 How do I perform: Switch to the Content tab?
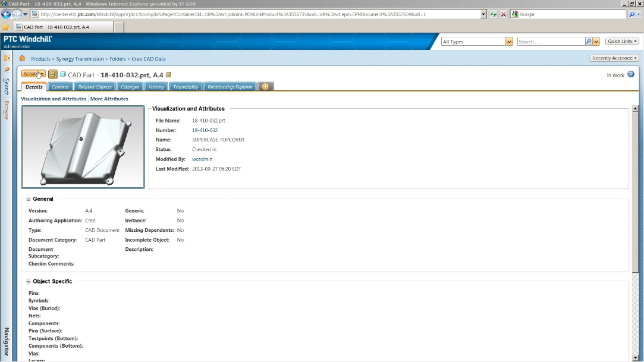tap(60, 87)
